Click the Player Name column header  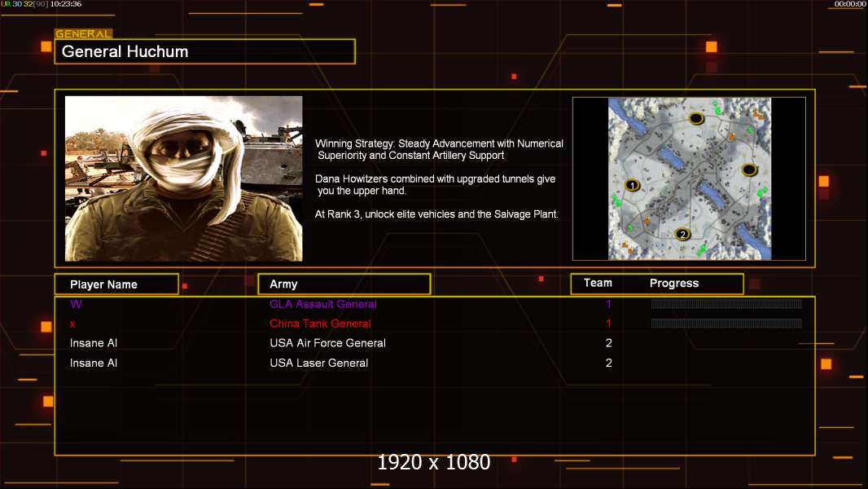[x=116, y=284]
